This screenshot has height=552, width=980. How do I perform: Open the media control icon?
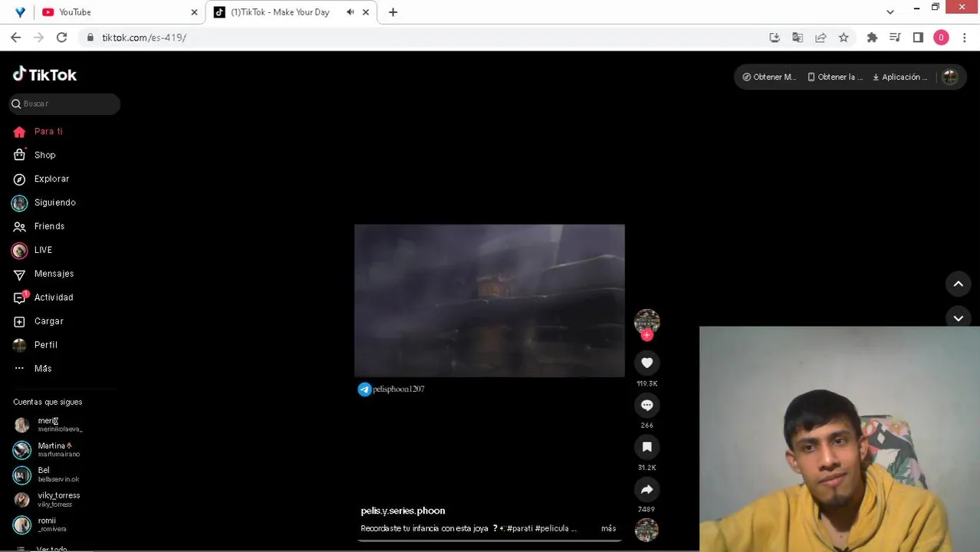[x=895, y=38]
